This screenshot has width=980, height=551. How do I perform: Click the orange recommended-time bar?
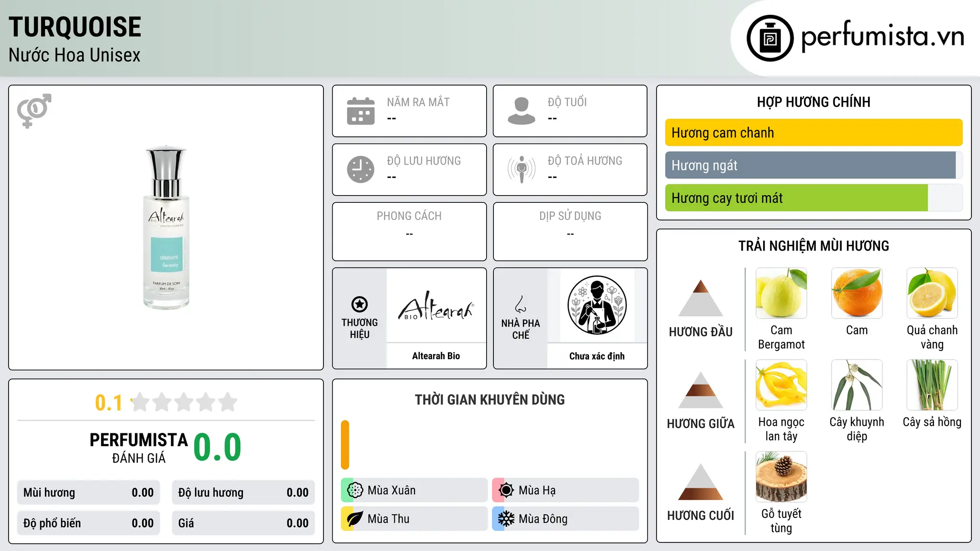point(345,445)
